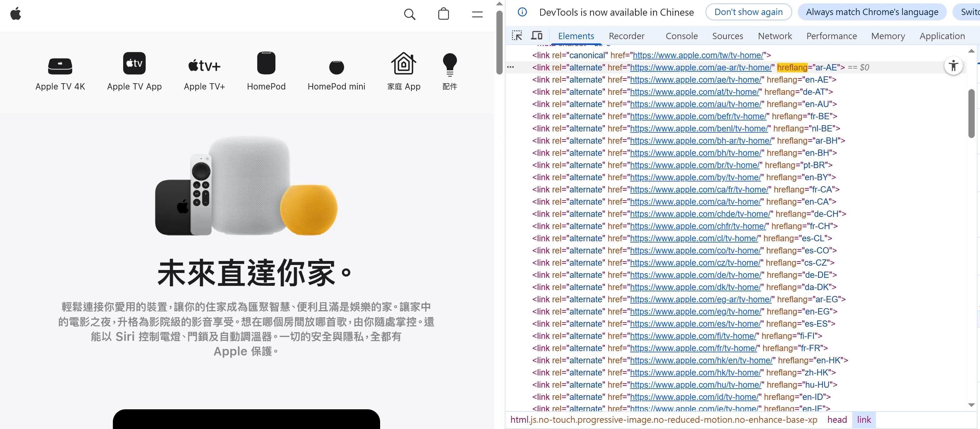980x429 pixels.
Task: Open the canonical tw/tv-home link
Action: (698, 56)
